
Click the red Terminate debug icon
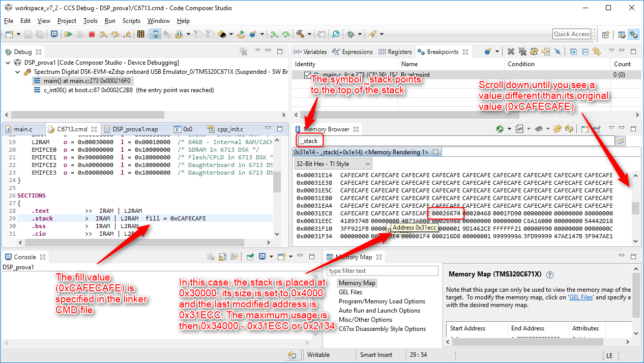pos(92,34)
